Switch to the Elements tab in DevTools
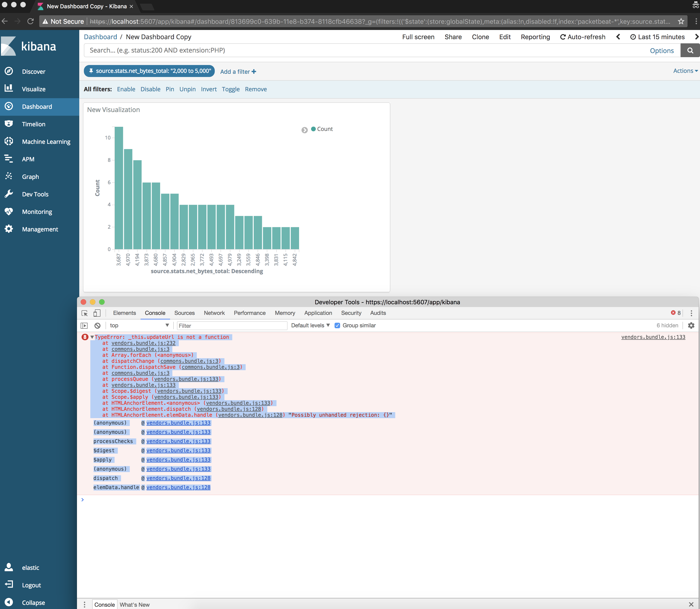 click(124, 313)
